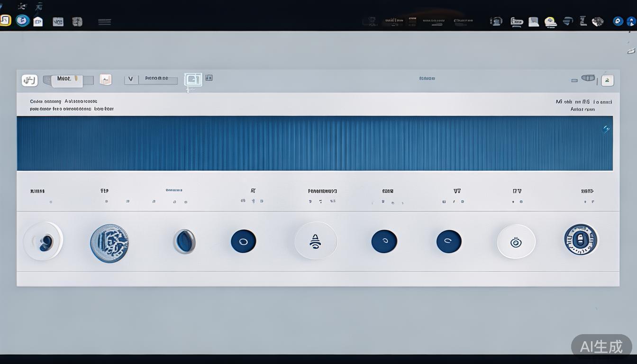This screenshot has width=637, height=364.
Task: Click the small oval blue knob with silver rim
Action: 184,241
